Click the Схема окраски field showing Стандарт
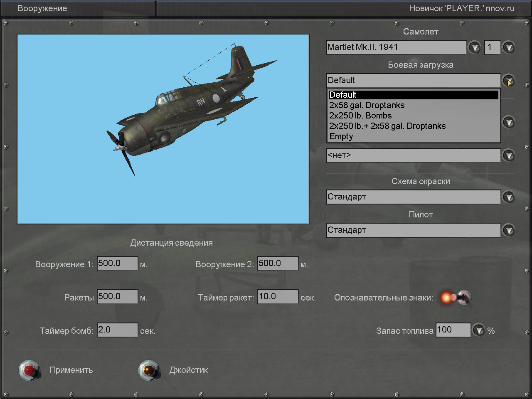The width and height of the screenshot is (532, 399). tap(414, 197)
